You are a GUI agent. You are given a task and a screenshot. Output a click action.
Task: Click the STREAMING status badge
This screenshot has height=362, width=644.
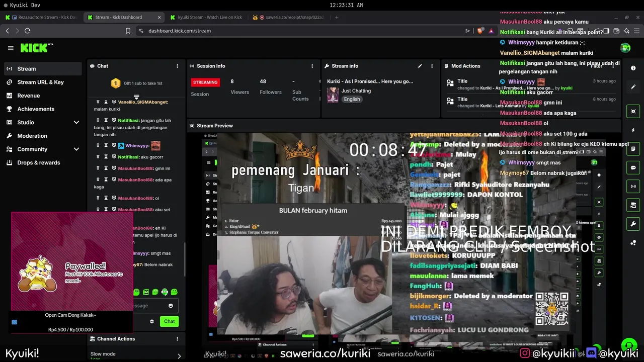click(205, 82)
